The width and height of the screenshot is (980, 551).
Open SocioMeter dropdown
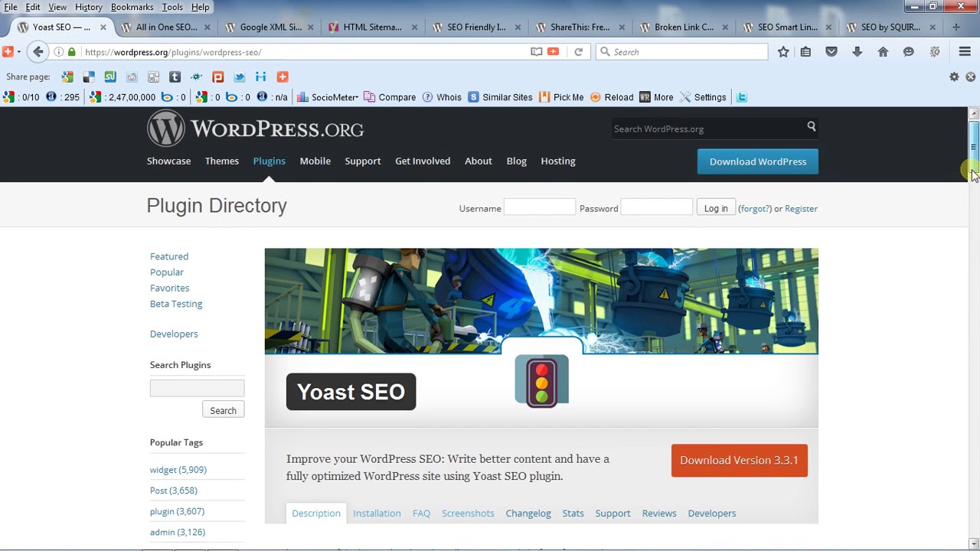[327, 97]
